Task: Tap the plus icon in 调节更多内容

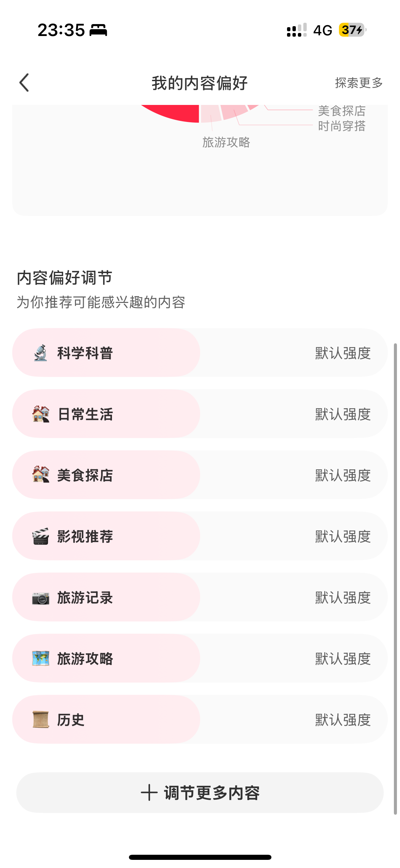Action: (x=149, y=793)
